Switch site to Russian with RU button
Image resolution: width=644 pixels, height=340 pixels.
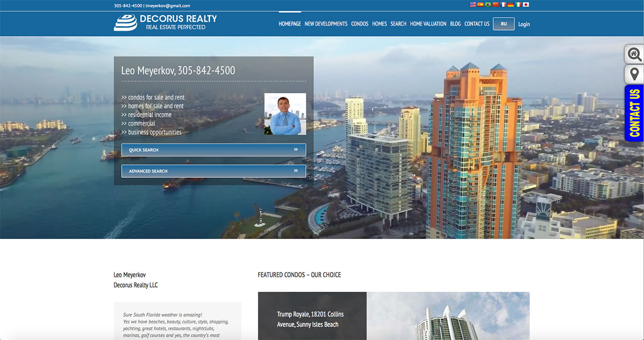point(503,24)
